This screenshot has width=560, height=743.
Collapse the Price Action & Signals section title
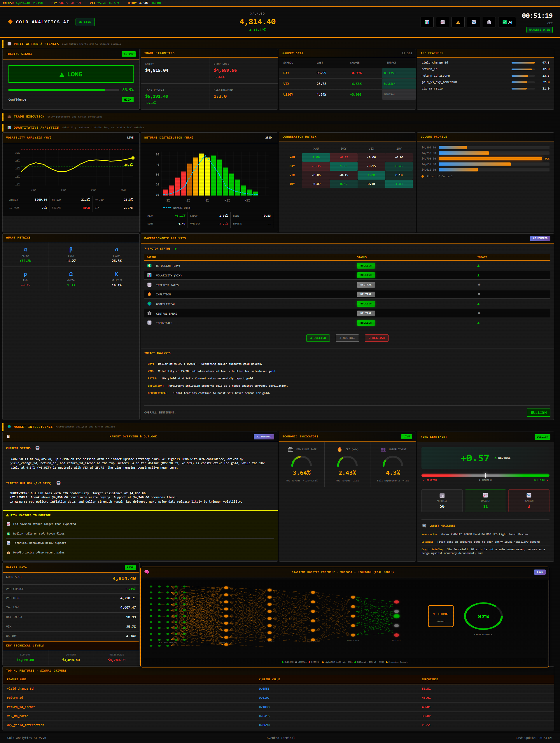tap(36, 44)
